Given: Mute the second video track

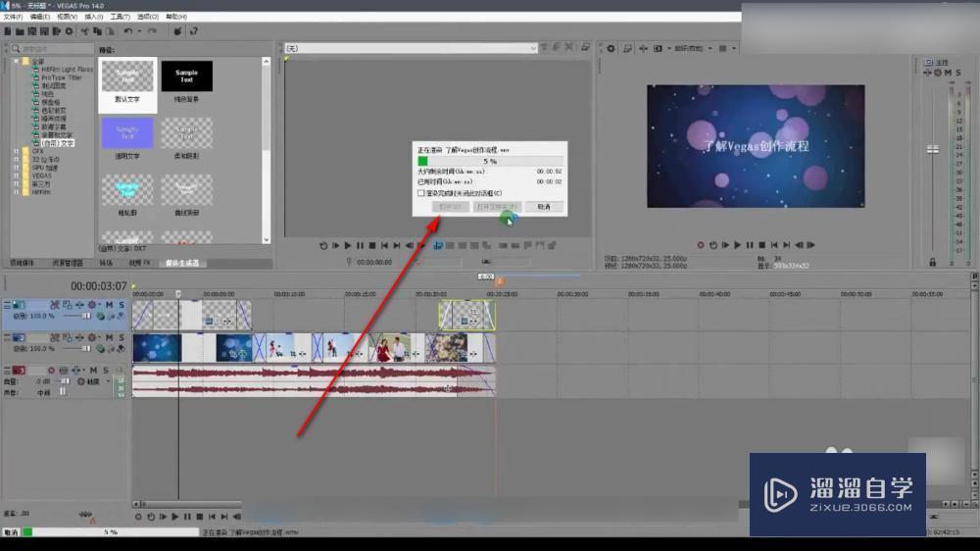Looking at the screenshot, I should coord(110,337).
